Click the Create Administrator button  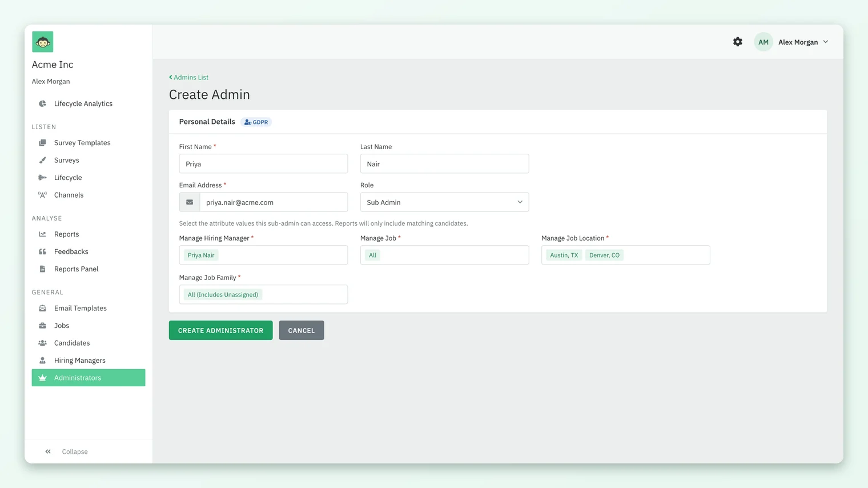[220, 330]
